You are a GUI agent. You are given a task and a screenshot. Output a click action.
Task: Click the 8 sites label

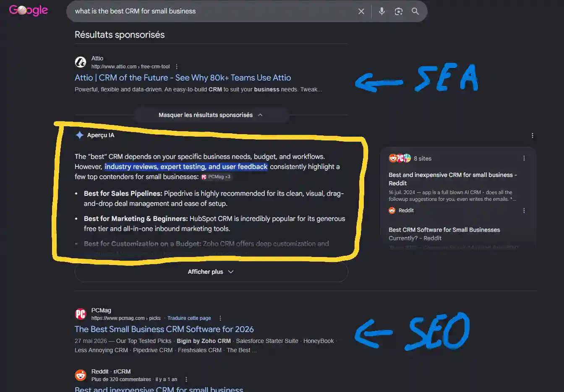coord(423,158)
